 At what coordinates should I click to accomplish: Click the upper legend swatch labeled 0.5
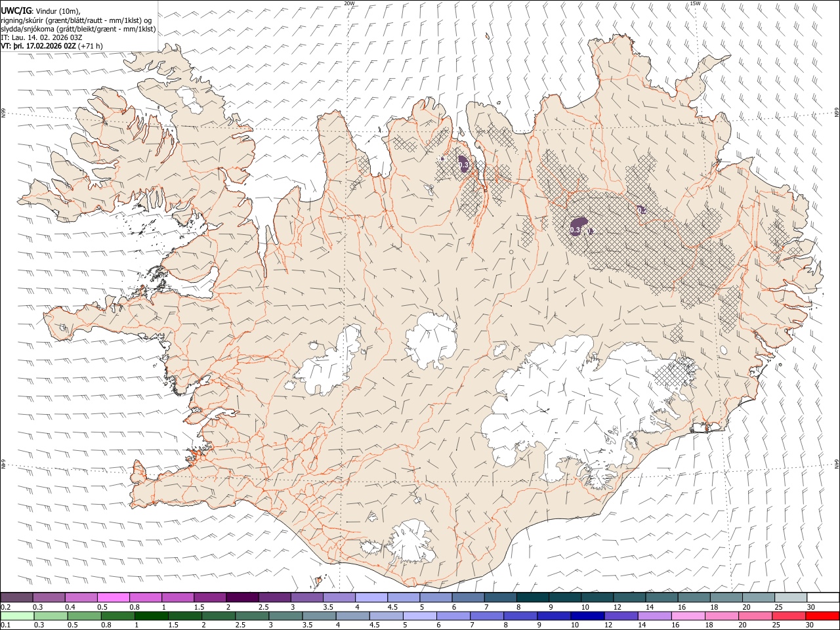113,597
